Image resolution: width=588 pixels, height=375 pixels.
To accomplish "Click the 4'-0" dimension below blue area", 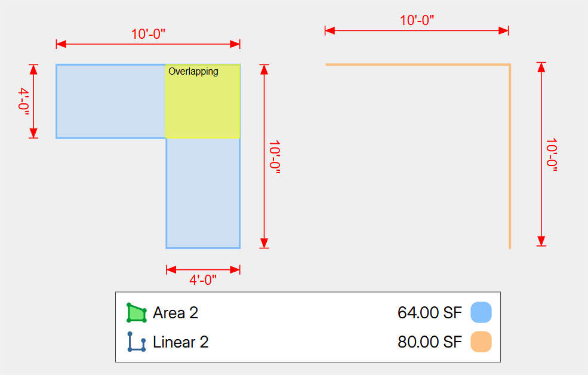I will (x=203, y=279).
